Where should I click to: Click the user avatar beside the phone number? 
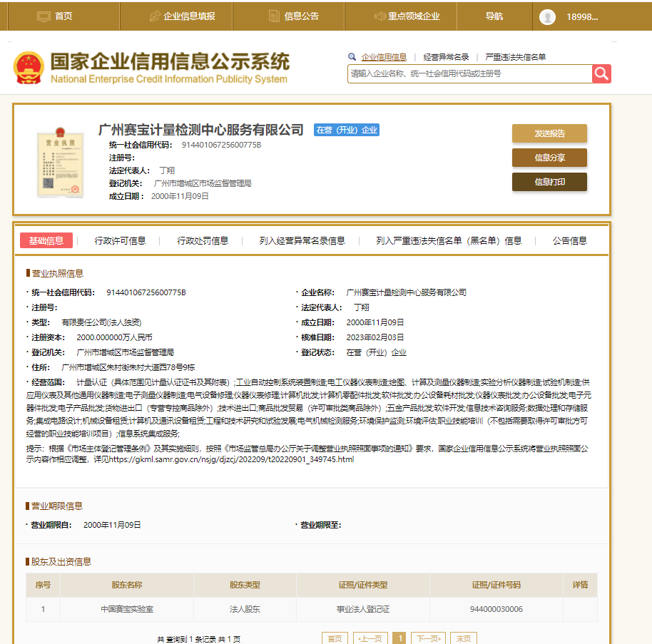(x=547, y=15)
